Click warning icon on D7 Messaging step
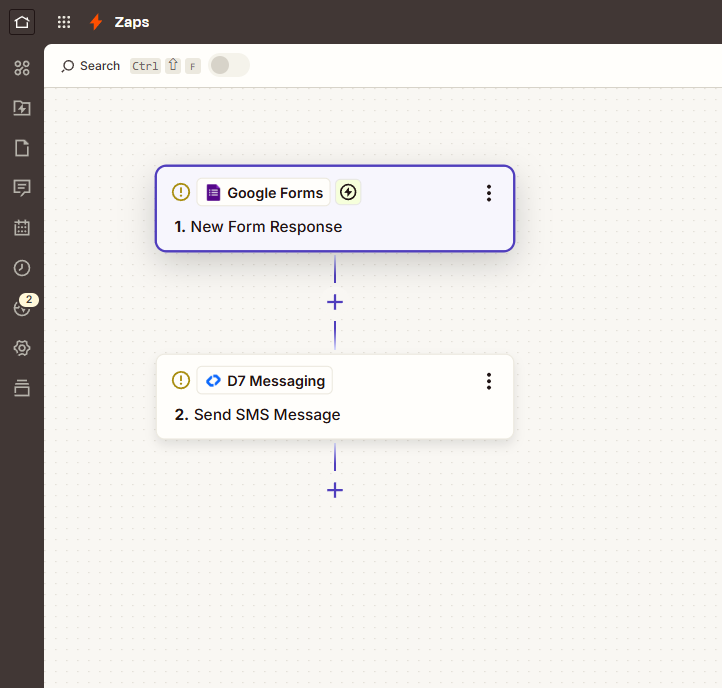Viewport: 722px width, 688px height. point(181,380)
